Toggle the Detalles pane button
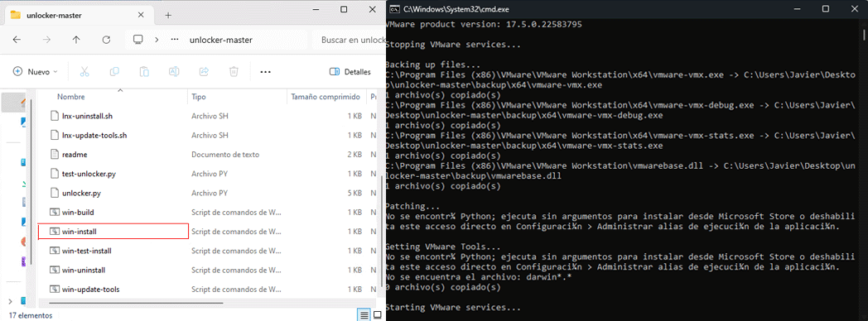The height and width of the screenshot is (321, 868). [x=350, y=71]
